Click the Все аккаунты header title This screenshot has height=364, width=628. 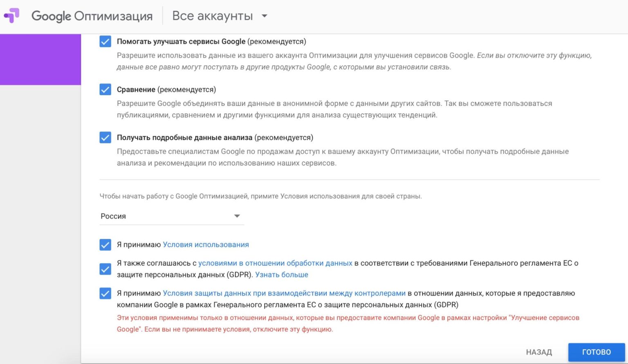(x=212, y=16)
